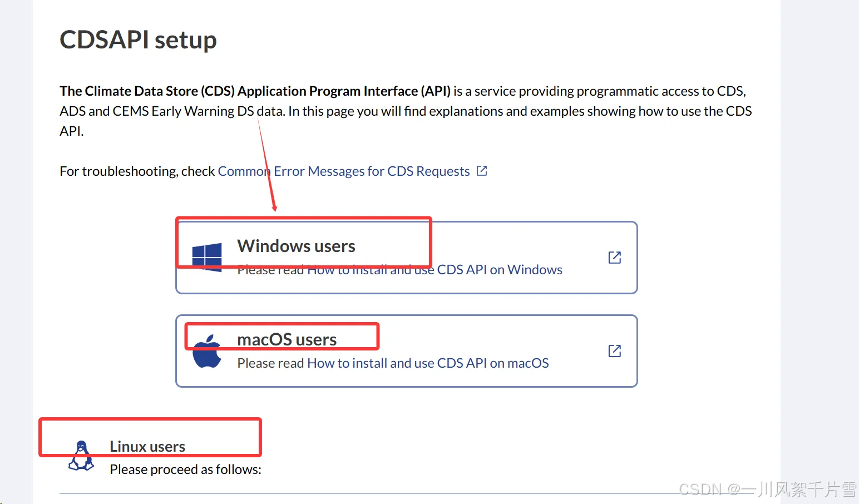Click the Windows logo icon
859x504 pixels.
pos(206,256)
